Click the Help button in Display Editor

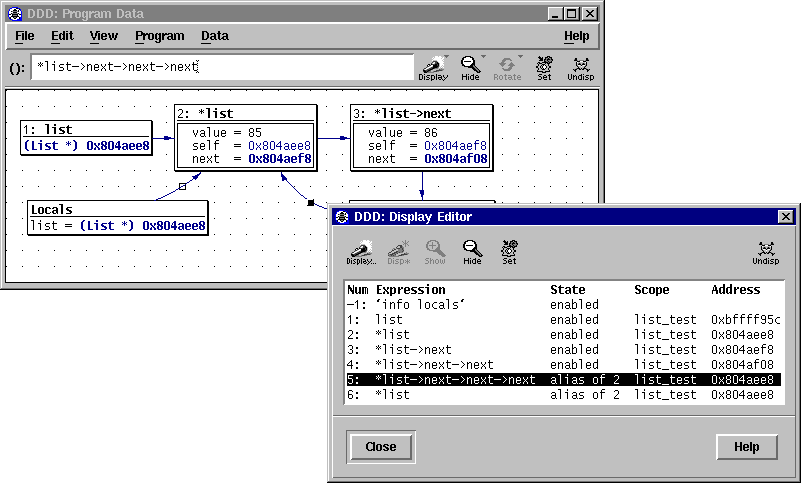point(746,447)
